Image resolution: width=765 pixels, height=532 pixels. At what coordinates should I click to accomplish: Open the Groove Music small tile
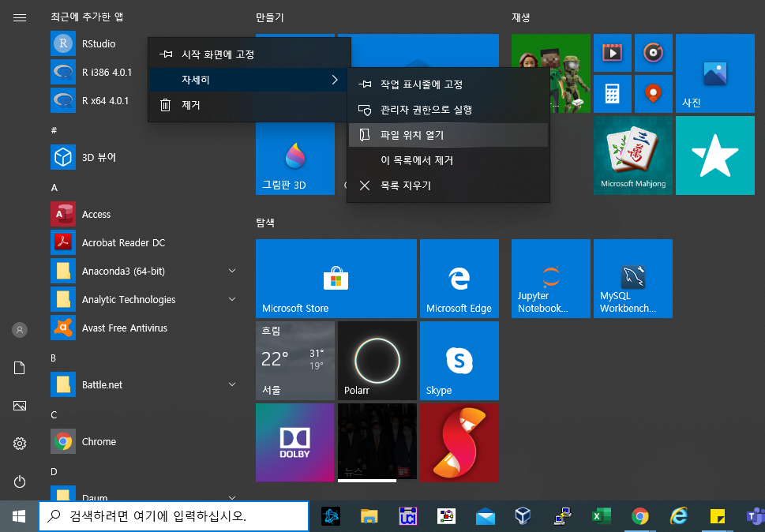coord(653,53)
